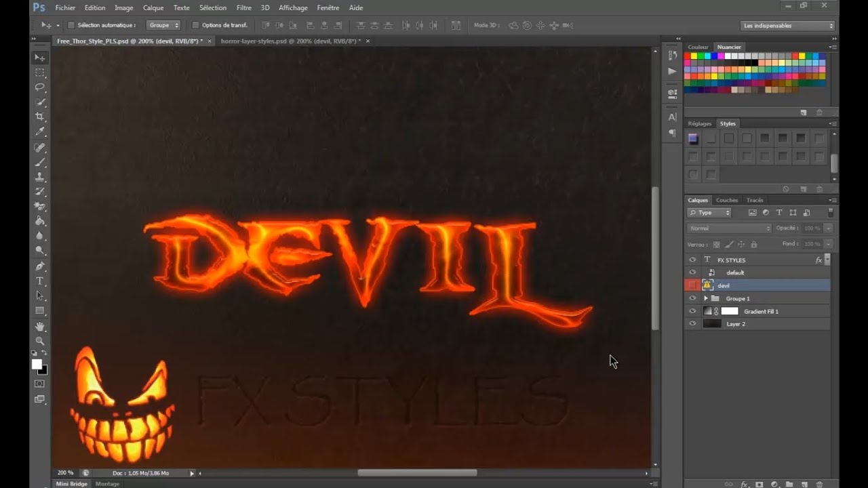Filter layers by pixel layer type

click(x=752, y=213)
